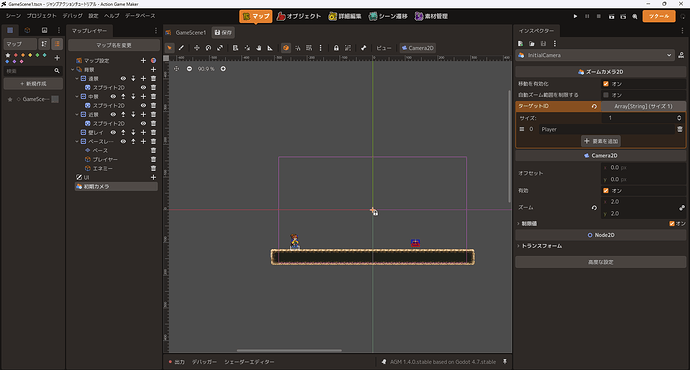
Task: Add a child to the 背景 group
Action: click(x=153, y=70)
